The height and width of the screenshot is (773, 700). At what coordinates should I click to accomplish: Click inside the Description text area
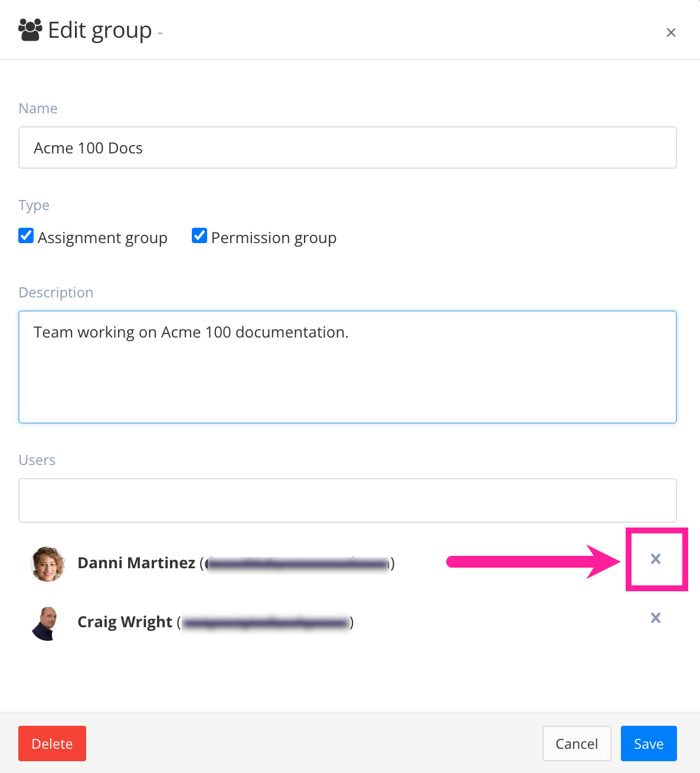tap(347, 366)
